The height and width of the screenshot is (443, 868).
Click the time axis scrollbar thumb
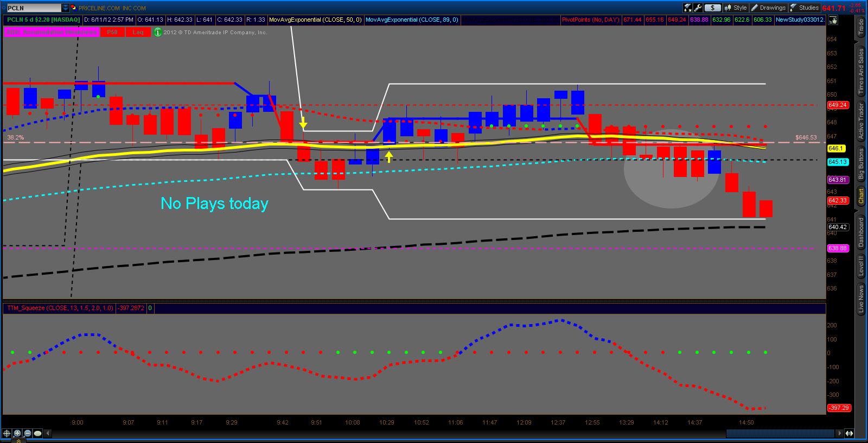780,433
